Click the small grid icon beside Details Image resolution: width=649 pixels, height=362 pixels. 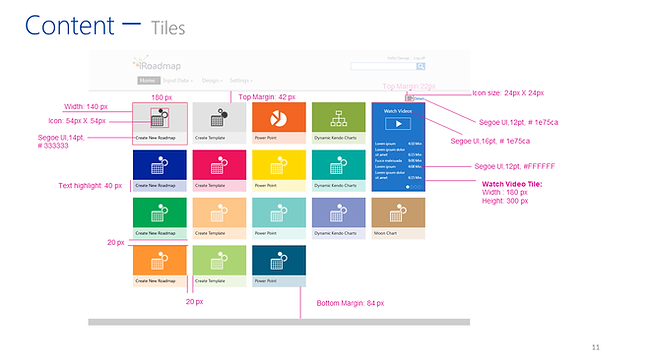point(409,98)
